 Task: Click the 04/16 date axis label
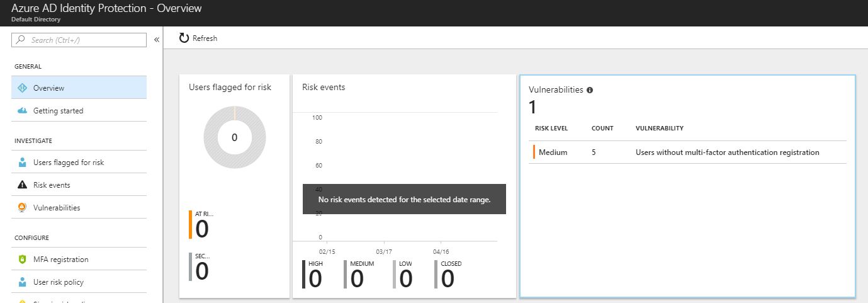click(x=441, y=251)
